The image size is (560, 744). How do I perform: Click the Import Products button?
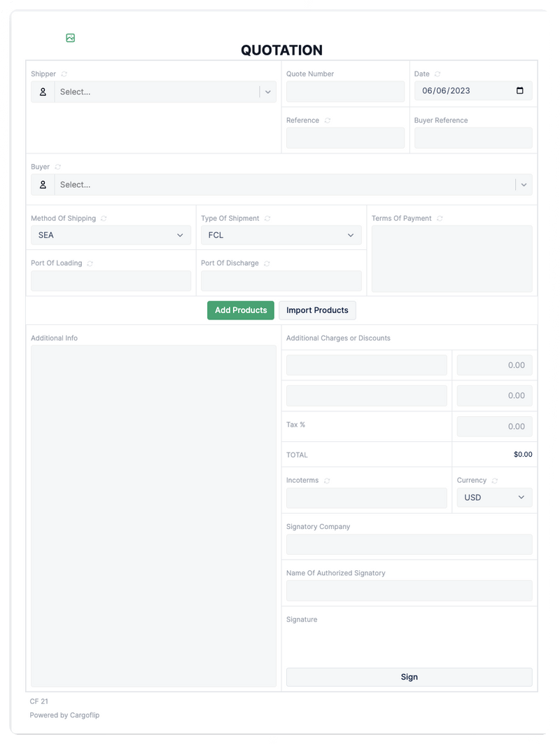317,310
